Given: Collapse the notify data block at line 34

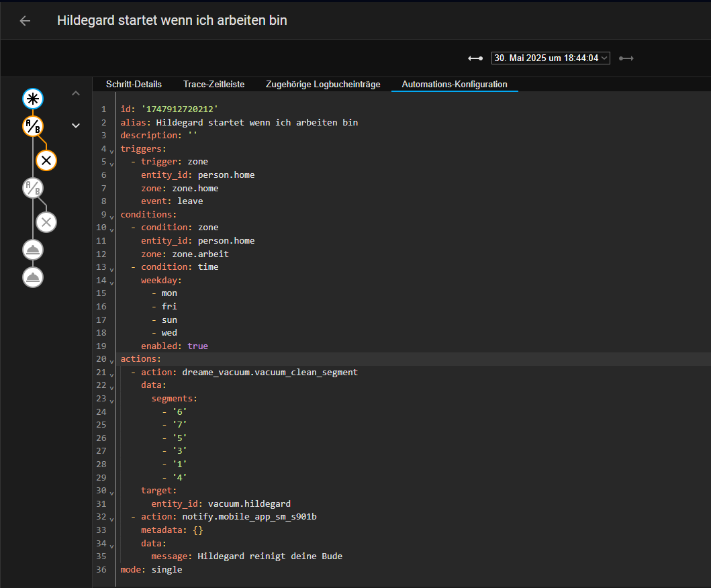Looking at the screenshot, I should [x=111, y=546].
